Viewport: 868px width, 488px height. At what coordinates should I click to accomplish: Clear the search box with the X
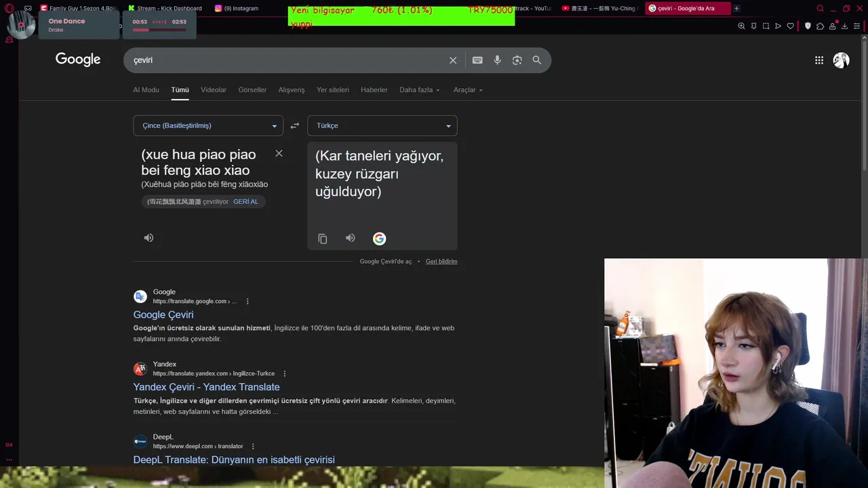(x=453, y=60)
